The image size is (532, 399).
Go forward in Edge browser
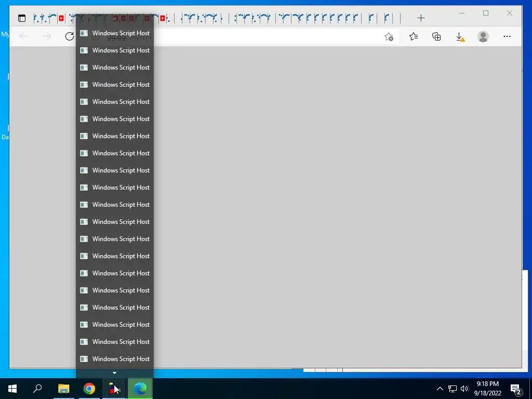click(47, 36)
